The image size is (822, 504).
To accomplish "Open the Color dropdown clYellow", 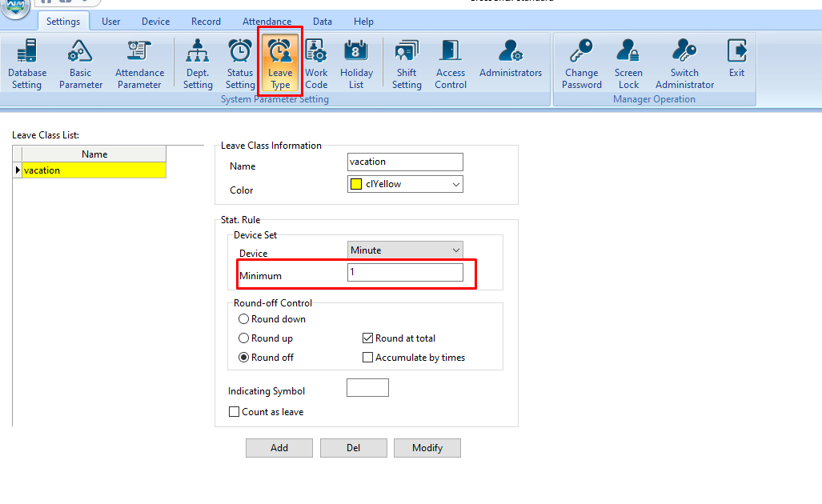I will point(405,184).
